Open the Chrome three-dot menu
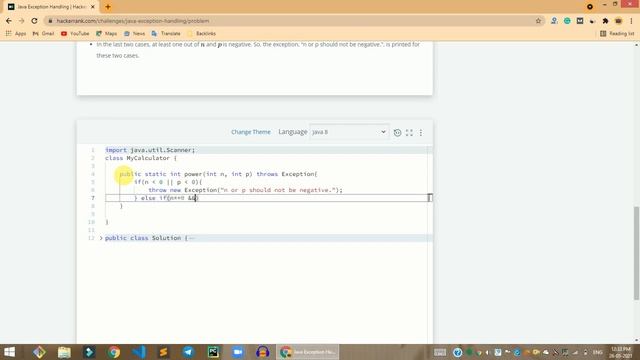The height and width of the screenshot is (360, 640). [x=631, y=21]
